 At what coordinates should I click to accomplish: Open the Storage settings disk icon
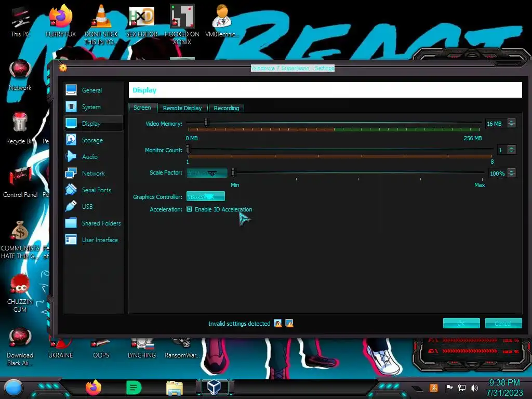(71, 140)
